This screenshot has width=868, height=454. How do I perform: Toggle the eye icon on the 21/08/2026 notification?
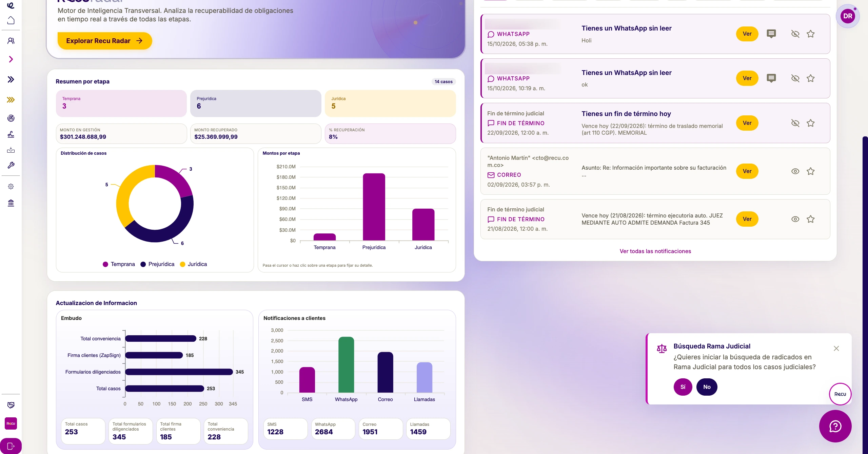(x=795, y=219)
